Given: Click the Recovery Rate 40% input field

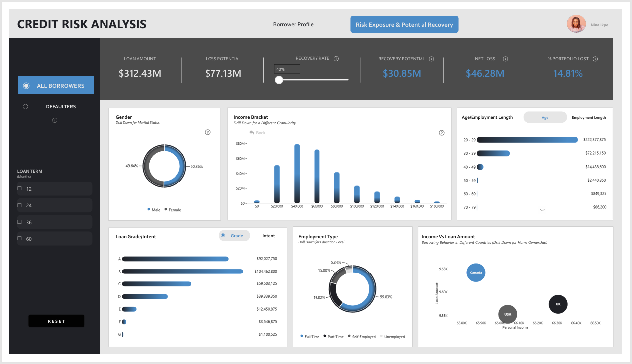Looking at the screenshot, I should coord(287,69).
